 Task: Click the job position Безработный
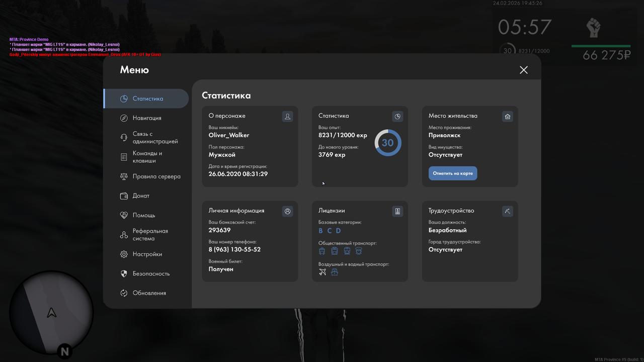click(447, 230)
